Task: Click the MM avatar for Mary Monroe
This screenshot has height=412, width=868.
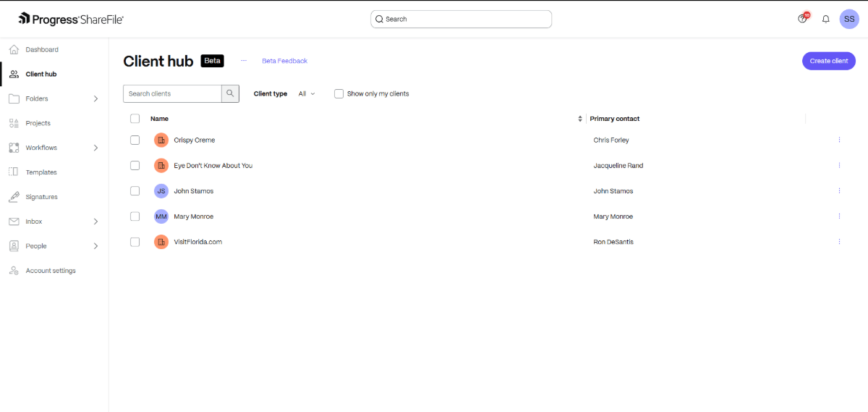Action: [x=161, y=216]
